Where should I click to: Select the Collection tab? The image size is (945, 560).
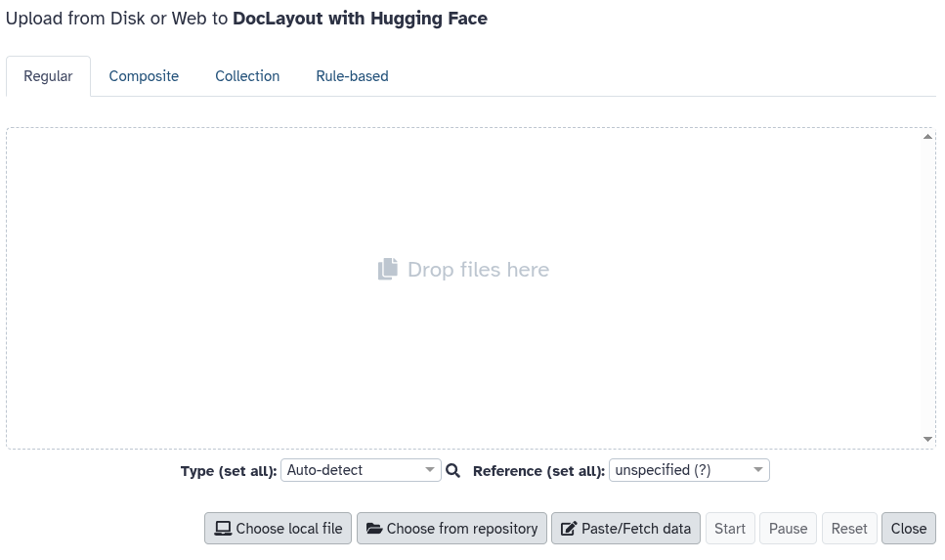click(x=247, y=76)
